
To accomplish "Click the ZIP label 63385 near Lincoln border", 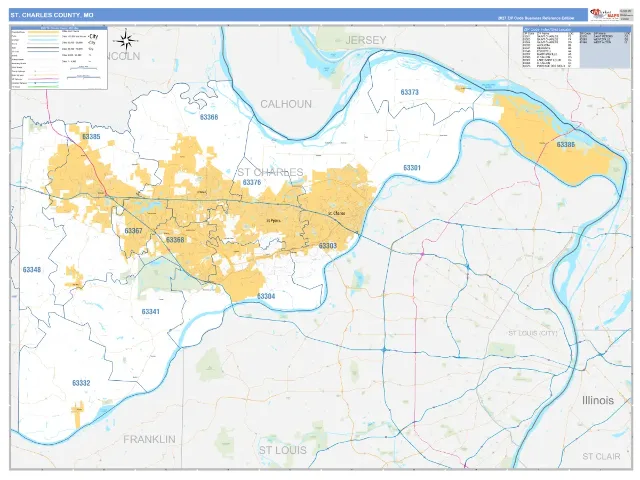I will (91, 137).
